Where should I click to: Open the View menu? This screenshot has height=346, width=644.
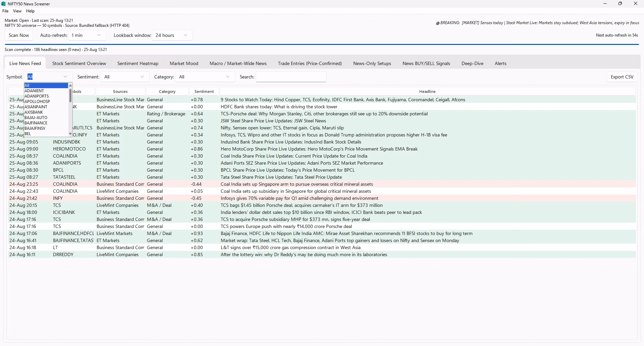17,11
